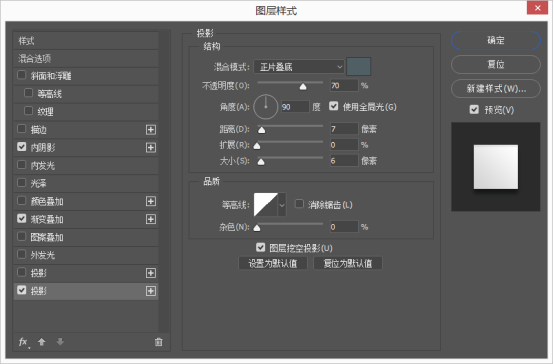Click 复位为默认值 button
554x364 pixels.
click(348, 263)
